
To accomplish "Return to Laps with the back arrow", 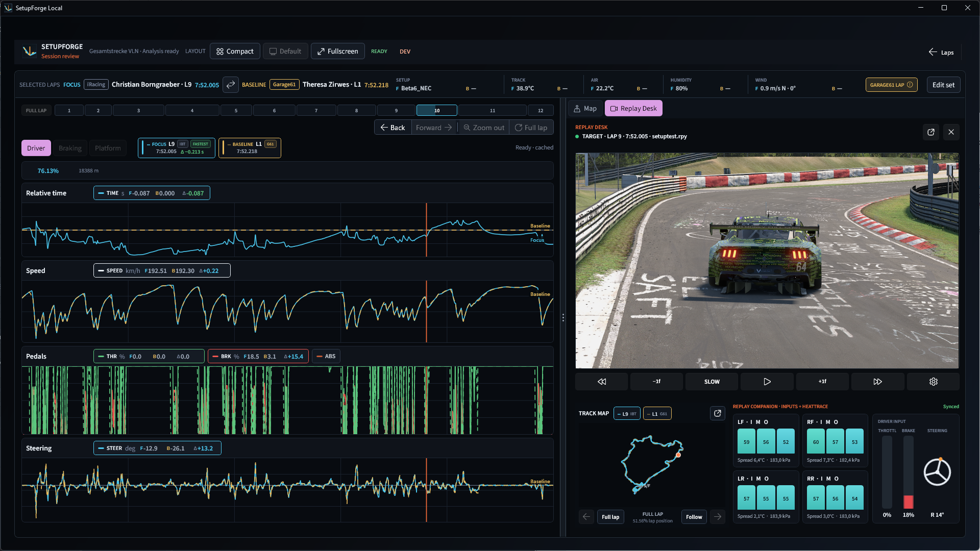I will click(x=941, y=52).
